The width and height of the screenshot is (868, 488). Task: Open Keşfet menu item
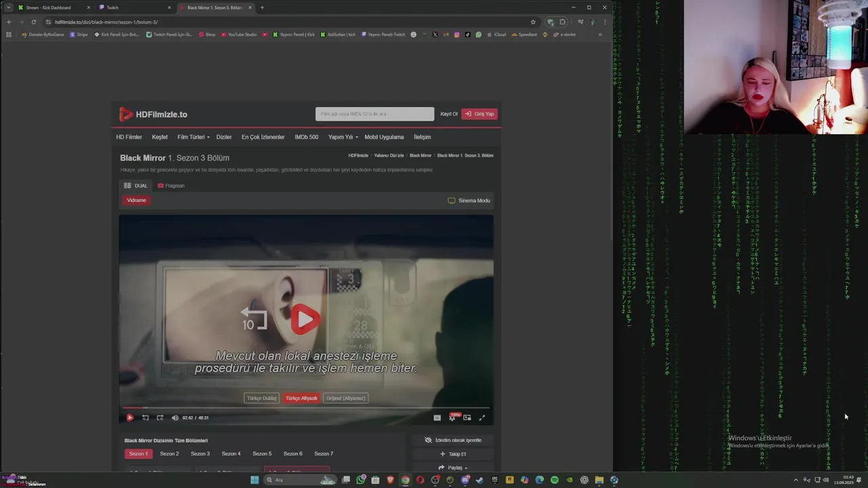(x=159, y=137)
